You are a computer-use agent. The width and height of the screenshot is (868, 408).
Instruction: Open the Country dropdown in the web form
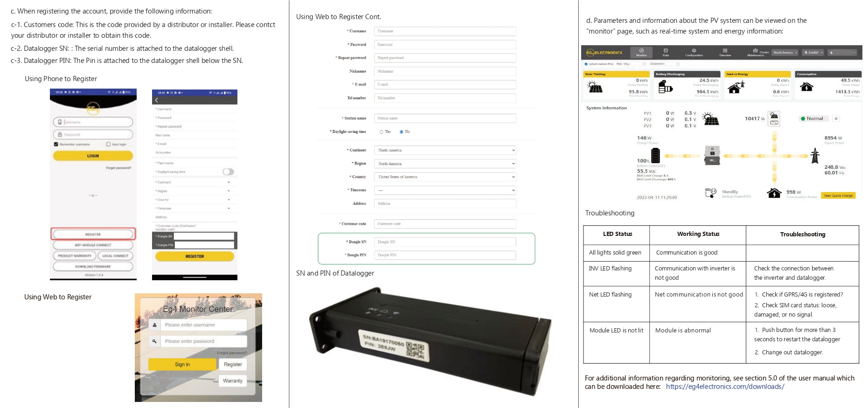tap(445, 177)
